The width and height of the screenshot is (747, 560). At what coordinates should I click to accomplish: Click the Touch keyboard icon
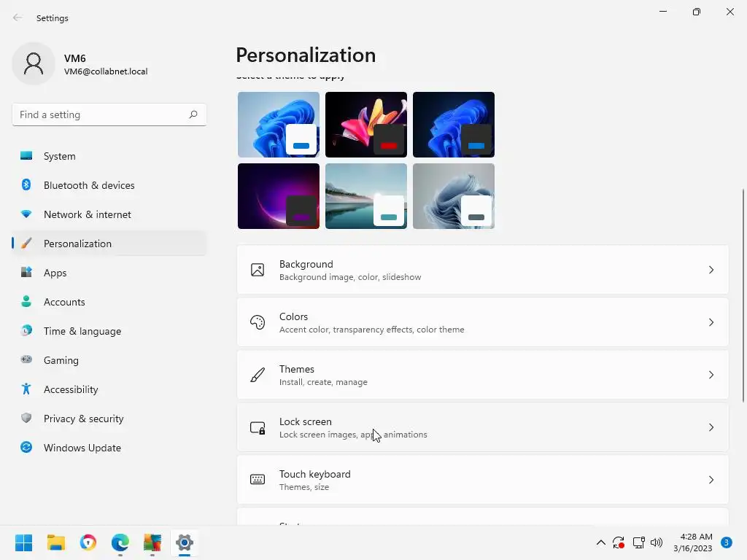click(258, 480)
